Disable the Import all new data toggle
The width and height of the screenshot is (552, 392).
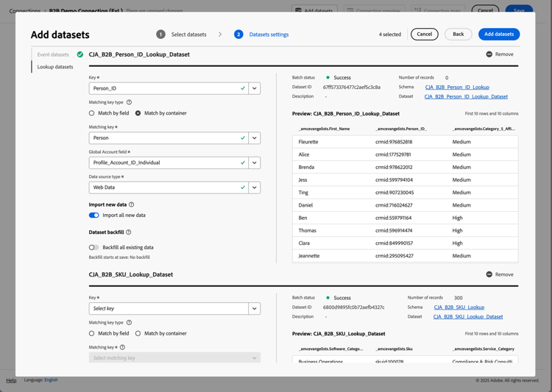point(94,215)
